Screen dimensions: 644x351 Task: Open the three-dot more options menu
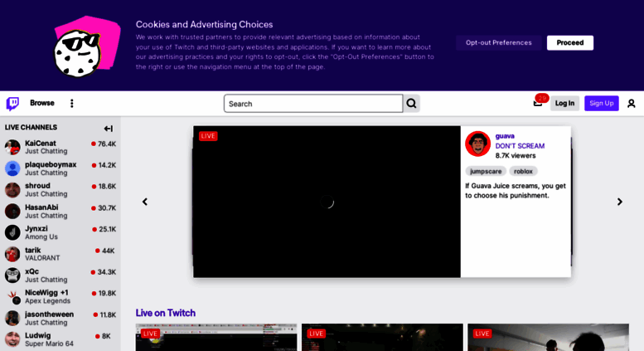pyautogui.click(x=72, y=103)
